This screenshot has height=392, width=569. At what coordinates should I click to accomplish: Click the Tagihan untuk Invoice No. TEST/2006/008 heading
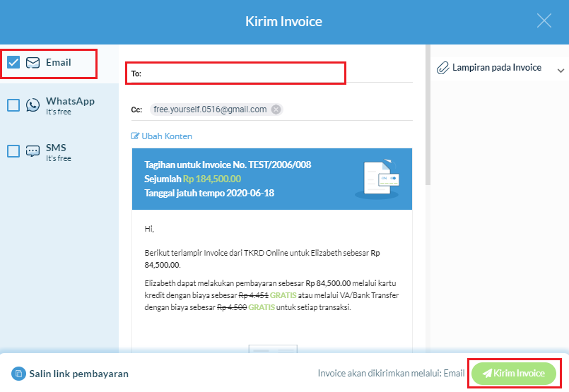(228, 165)
